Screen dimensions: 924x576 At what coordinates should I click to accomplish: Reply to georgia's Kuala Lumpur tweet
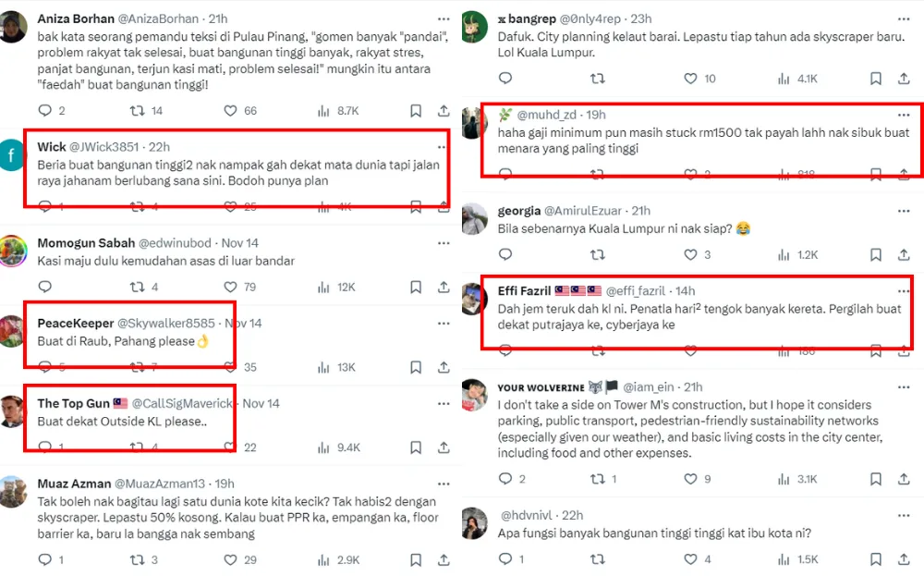coord(505,254)
